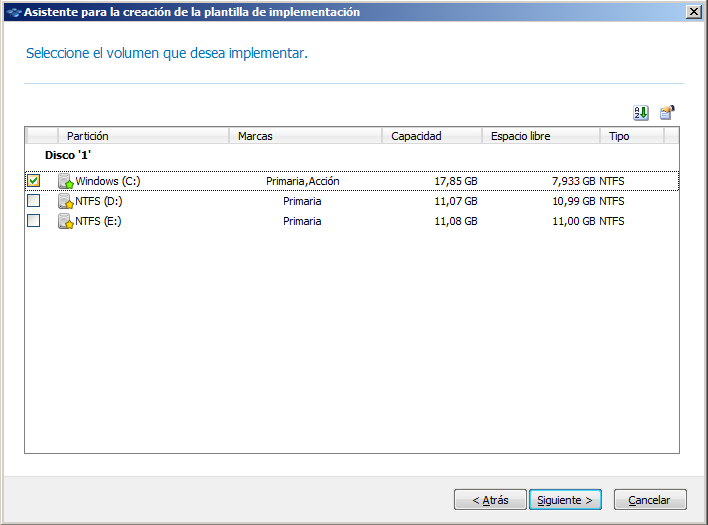Click the 11,08 GB capacity value
Viewport: 708px width, 525px height.
tap(456, 221)
